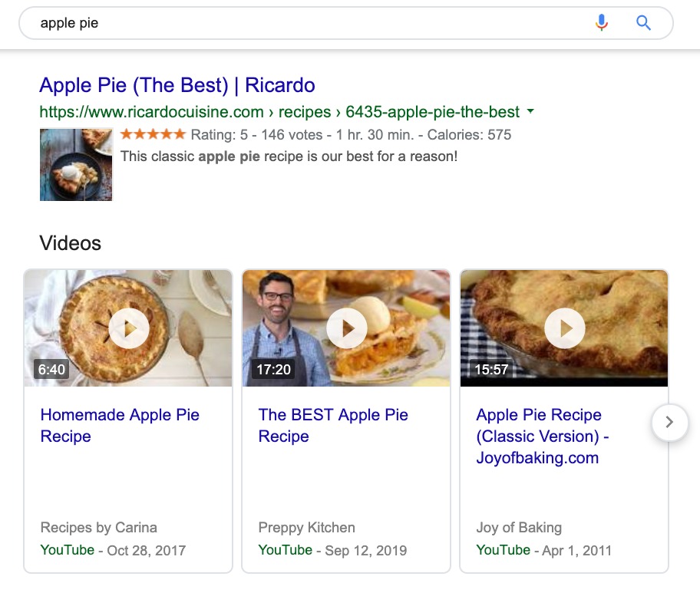Play the Joyofbaking Apple Pie Recipe video

click(x=565, y=328)
